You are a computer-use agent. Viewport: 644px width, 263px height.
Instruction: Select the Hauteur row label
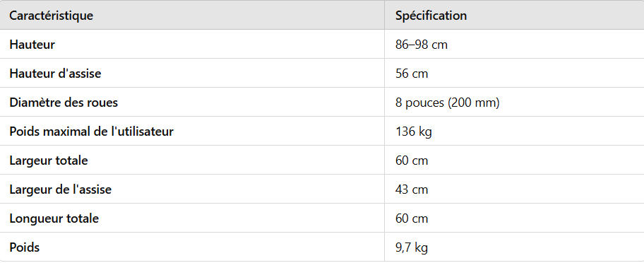coord(32,45)
